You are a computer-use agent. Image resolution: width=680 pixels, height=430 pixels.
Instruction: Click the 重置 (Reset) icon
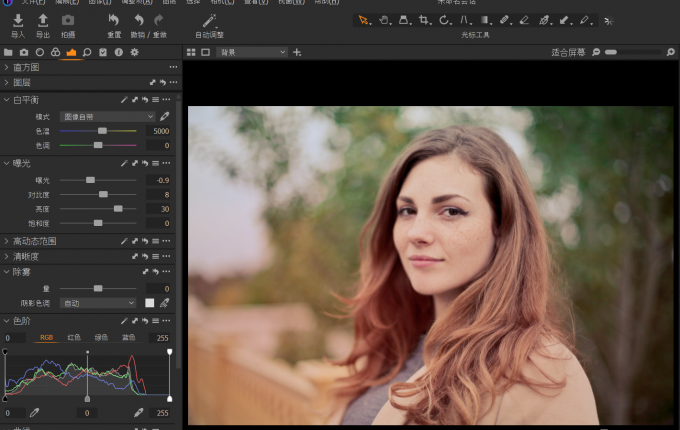coord(114,20)
